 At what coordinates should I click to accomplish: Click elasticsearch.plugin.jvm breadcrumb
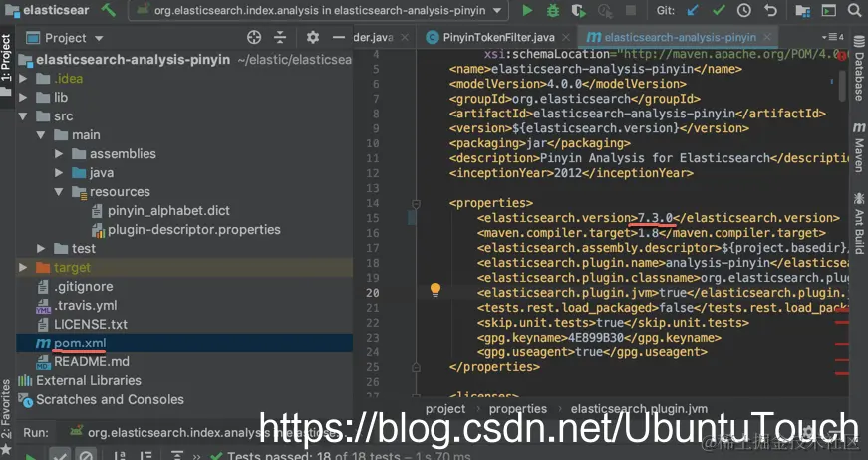(x=639, y=409)
